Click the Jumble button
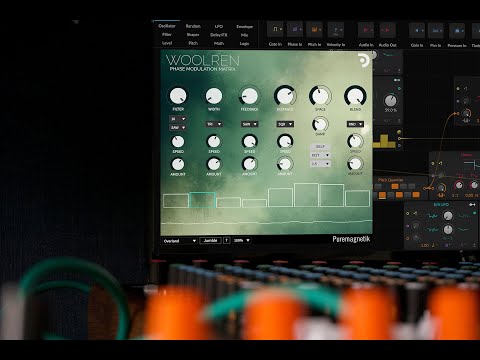 click(x=210, y=240)
